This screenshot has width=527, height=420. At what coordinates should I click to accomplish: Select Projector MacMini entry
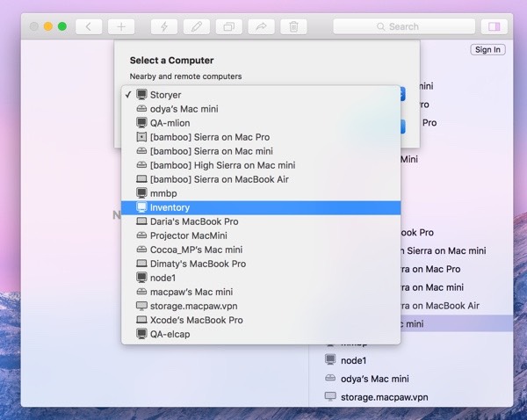(x=261, y=235)
